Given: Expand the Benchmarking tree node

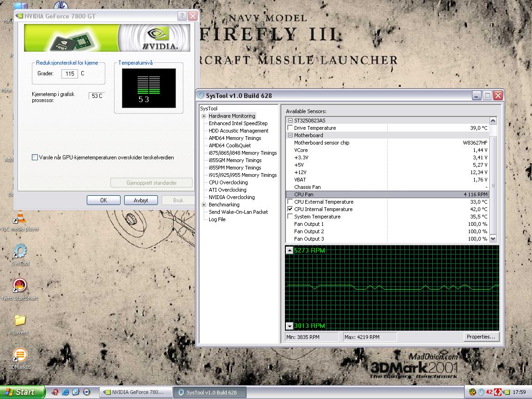Looking at the screenshot, I should click(204, 205).
